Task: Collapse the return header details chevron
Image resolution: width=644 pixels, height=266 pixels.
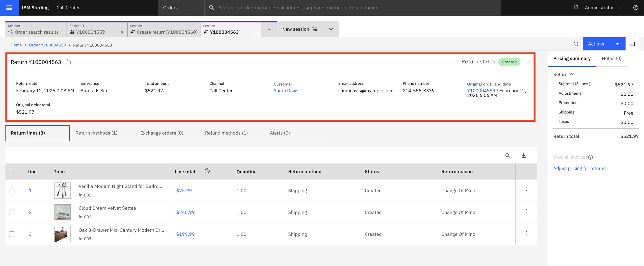Action: 529,62
